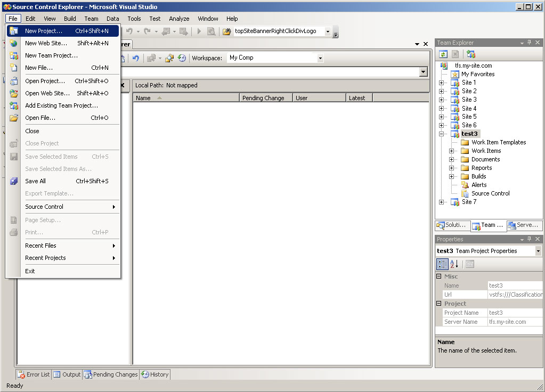
Task: Click the Source Control node icon
Action: point(465,193)
